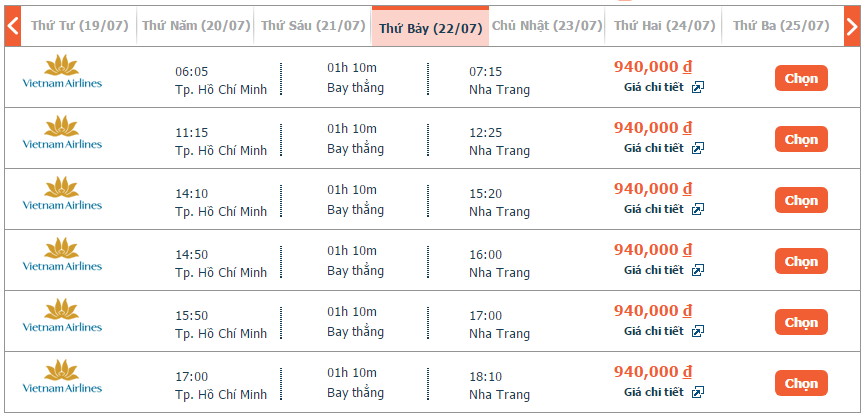Open price detail popup icon for 14:50 flight
Image resolution: width=865 pixels, height=417 pixels.
click(698, 270)
